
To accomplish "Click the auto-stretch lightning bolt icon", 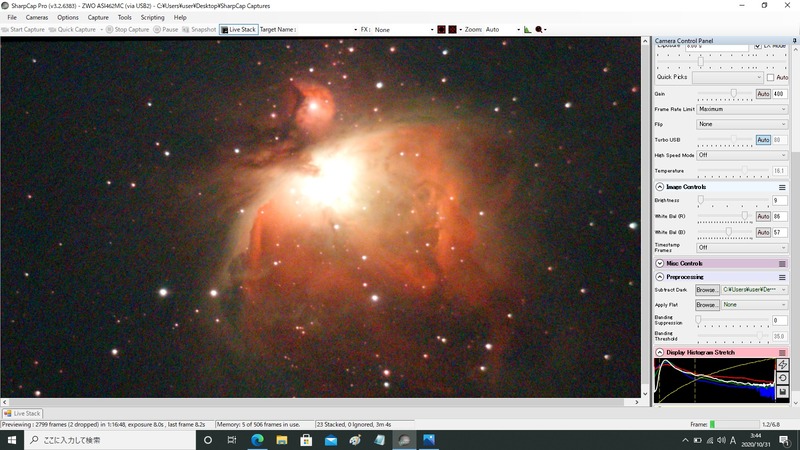I will pos(782,364).
